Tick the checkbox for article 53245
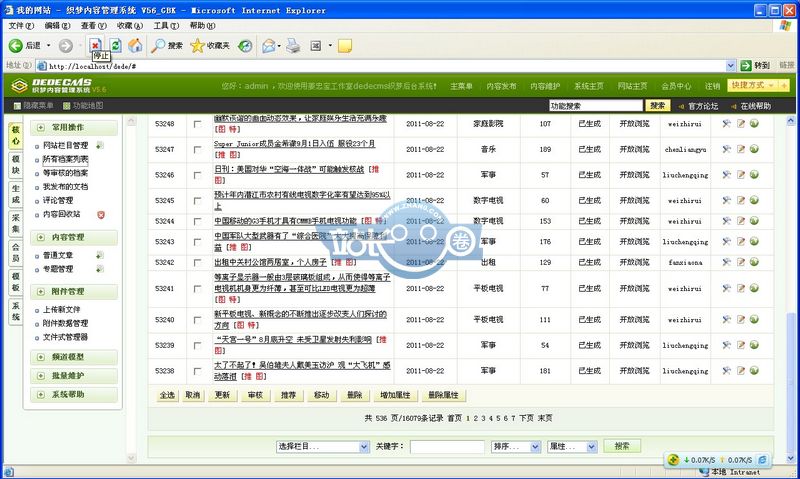 197,200
